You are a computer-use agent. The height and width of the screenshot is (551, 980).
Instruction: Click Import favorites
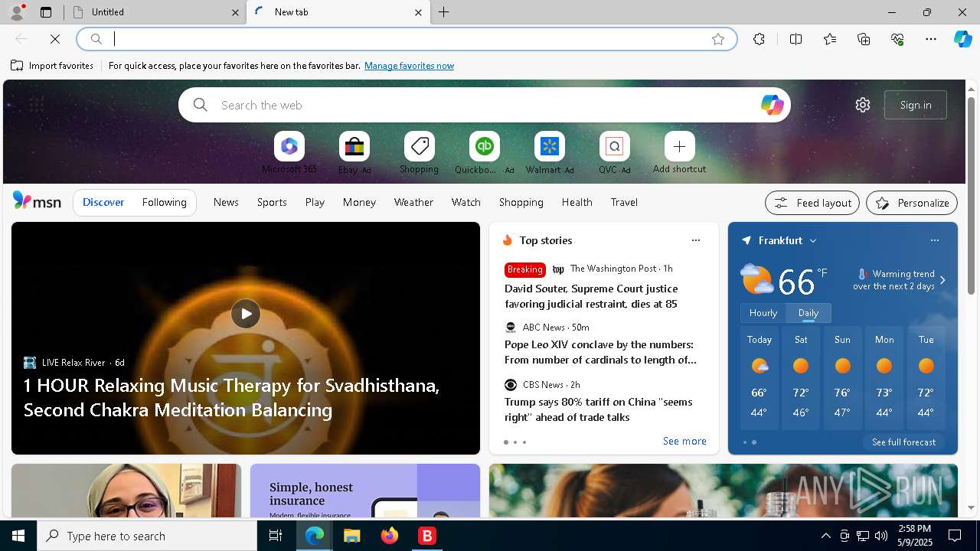[x=52, y=66]
